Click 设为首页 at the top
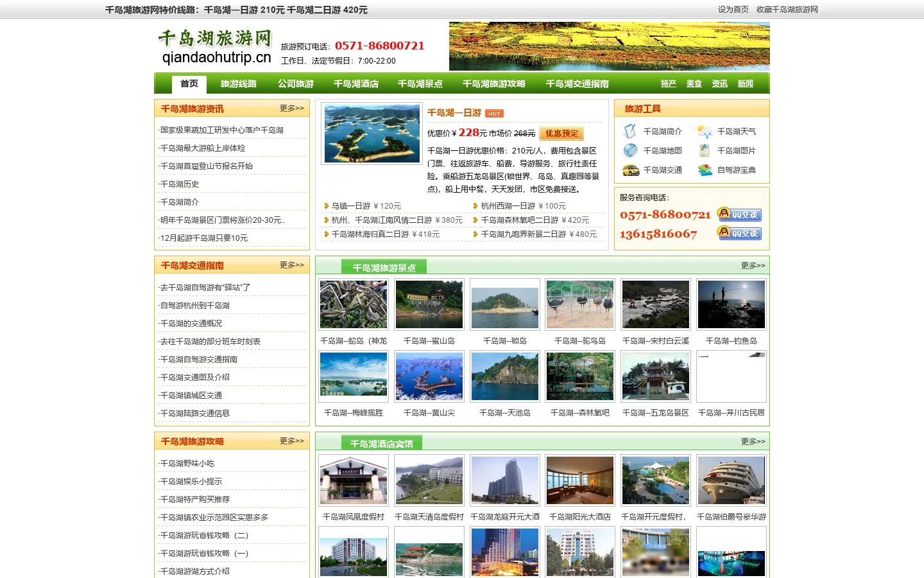 pyautogui.click(x=733, y=10)
